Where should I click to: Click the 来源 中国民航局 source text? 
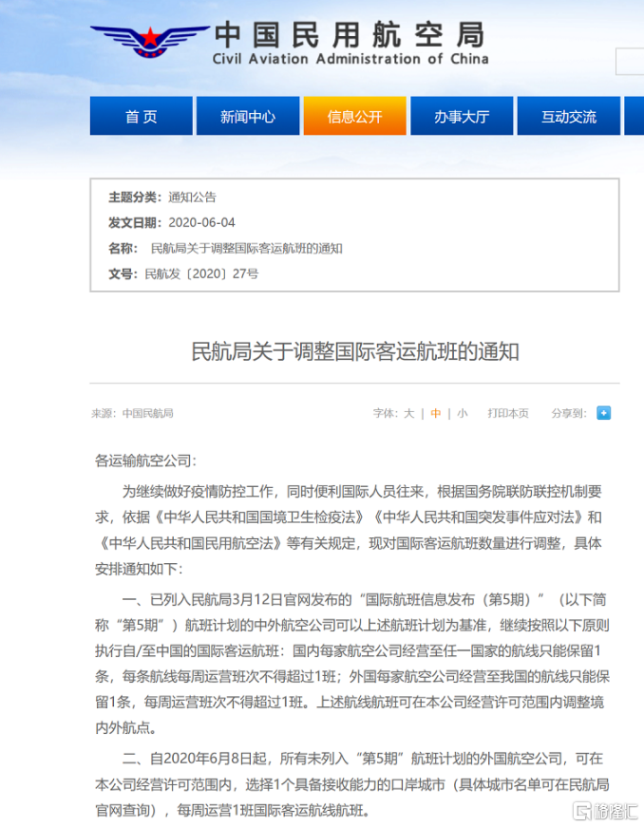pos(132,413)
